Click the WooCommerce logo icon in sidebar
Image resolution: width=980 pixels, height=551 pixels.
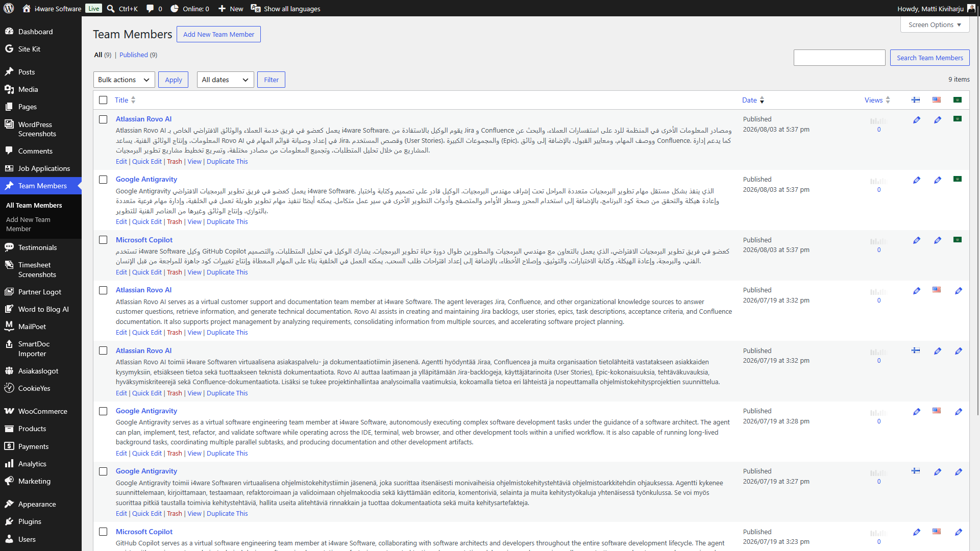9,411
